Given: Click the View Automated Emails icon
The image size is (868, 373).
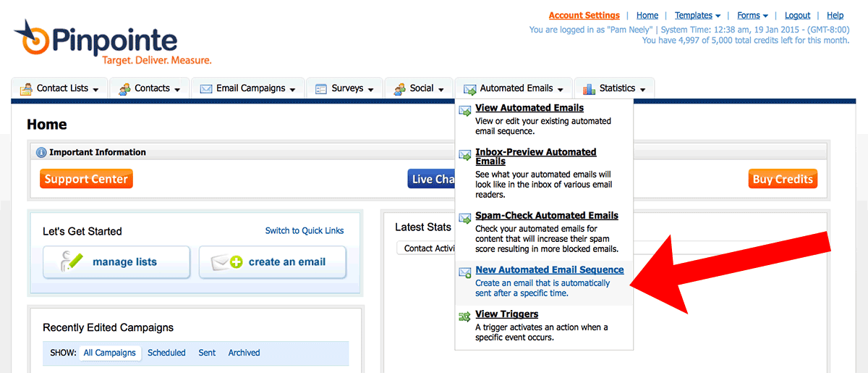Looking at the screenshot, I should 465,111.
